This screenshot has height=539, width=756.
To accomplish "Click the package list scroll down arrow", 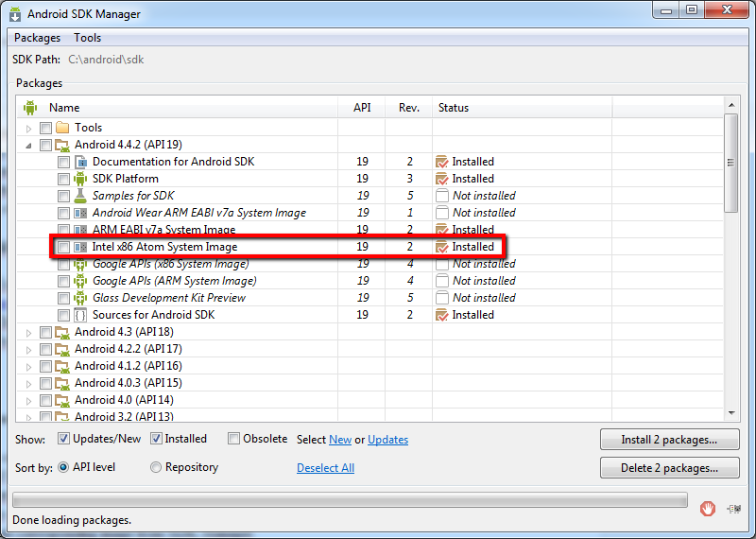I will 731,413.
